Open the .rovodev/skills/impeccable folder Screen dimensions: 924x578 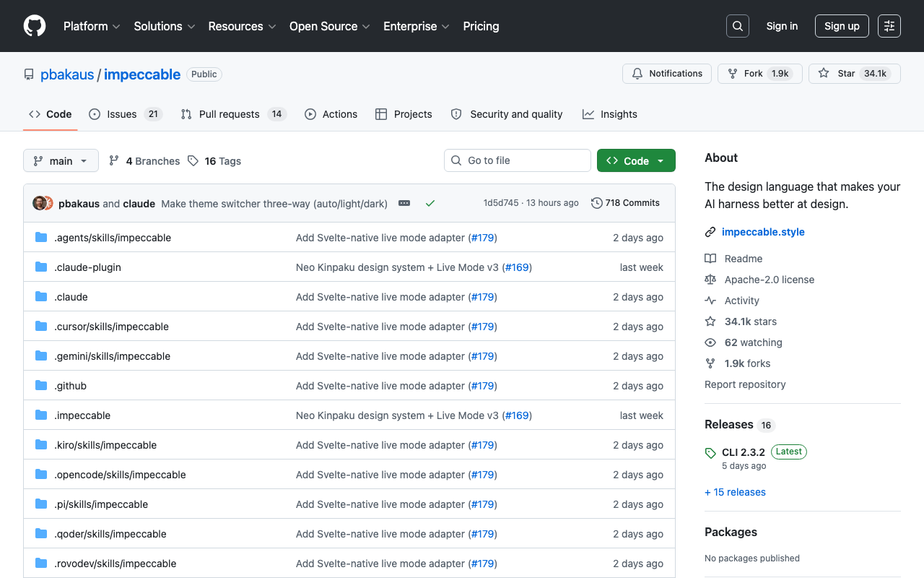(x=115, y=564)
